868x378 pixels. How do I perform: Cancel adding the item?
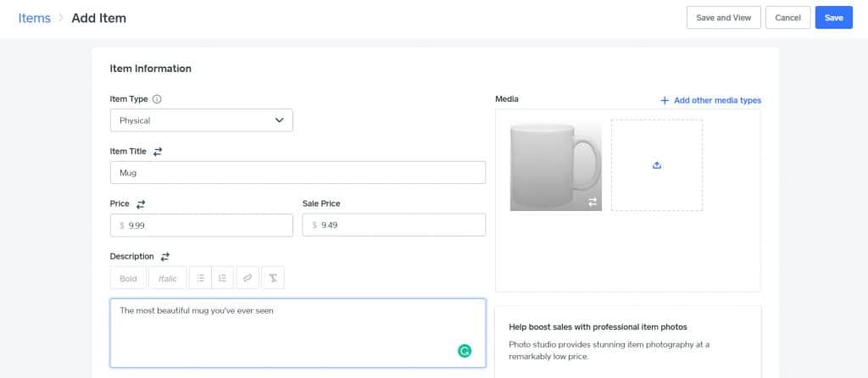[787, 18]
